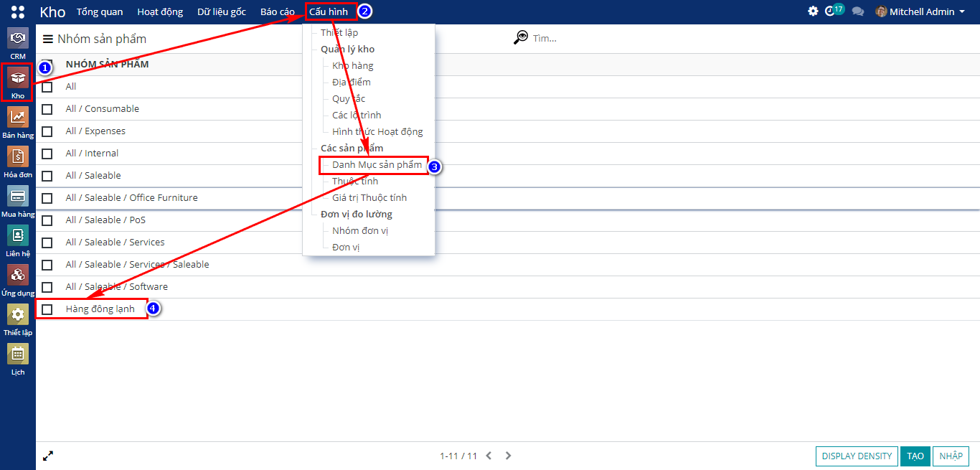Open the Báo cáo menu

(x=278, y=11)
